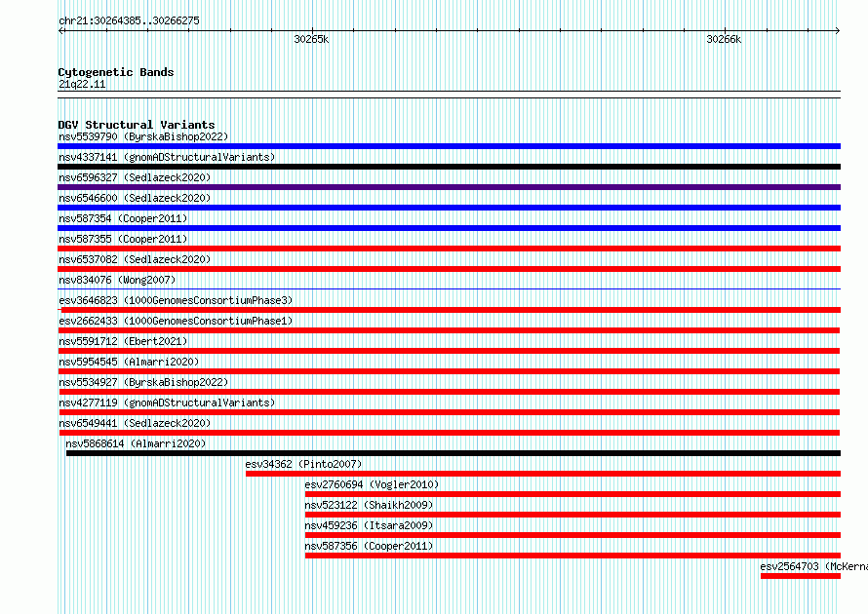Screen dimensions: 868x614
Task: Open nsv587354 (Cooper2011) label
Action: [123, 218]
